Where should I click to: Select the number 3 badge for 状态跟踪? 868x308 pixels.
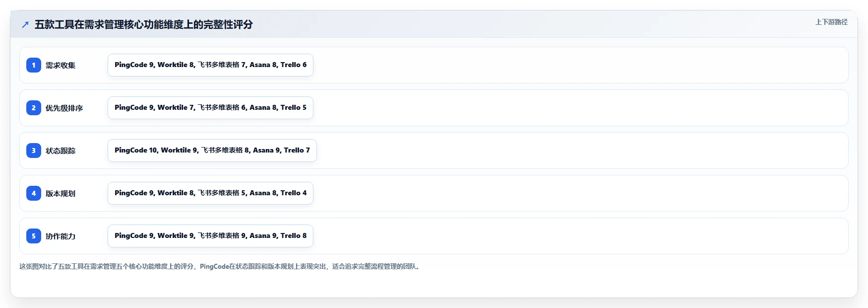click(x=34, y=151)
